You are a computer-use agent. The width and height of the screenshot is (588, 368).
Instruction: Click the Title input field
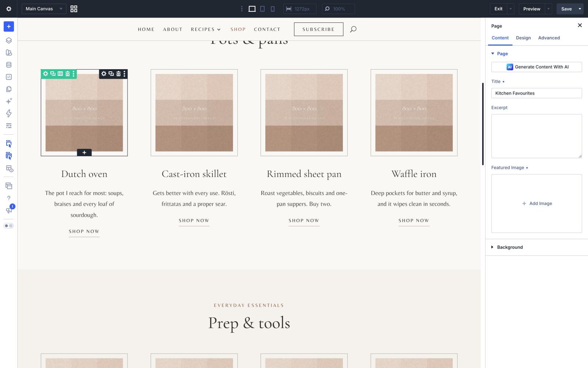pos(537,93)
